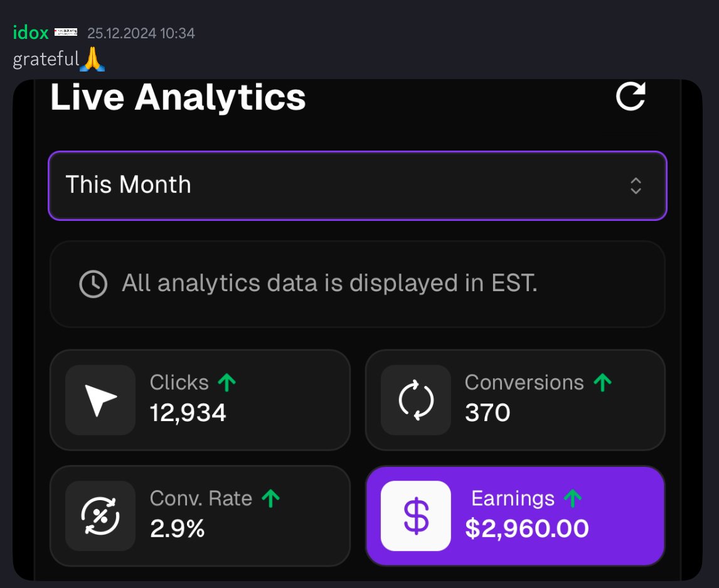Select the Clicks stat card
719x588 pixels.
point(200,400)
